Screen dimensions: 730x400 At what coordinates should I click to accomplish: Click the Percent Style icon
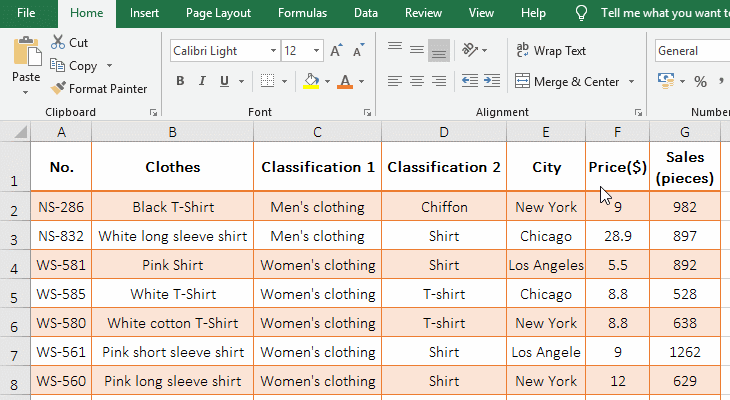coord(700,82)
